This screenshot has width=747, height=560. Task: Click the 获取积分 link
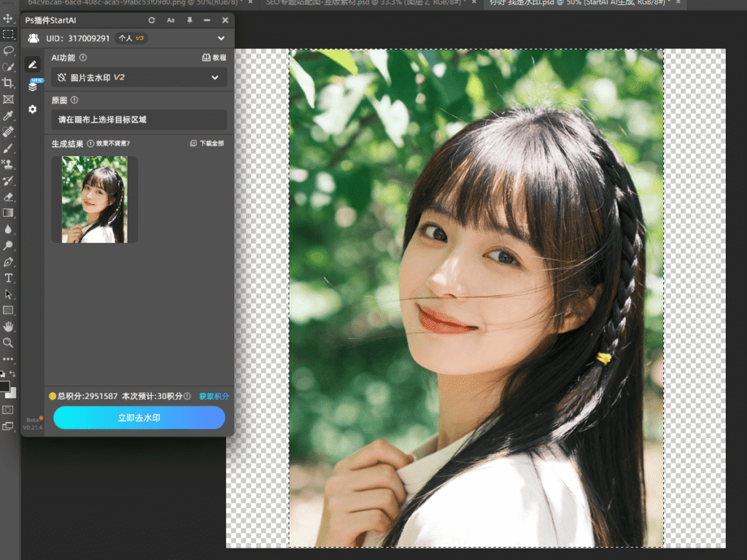coord(214,396)
